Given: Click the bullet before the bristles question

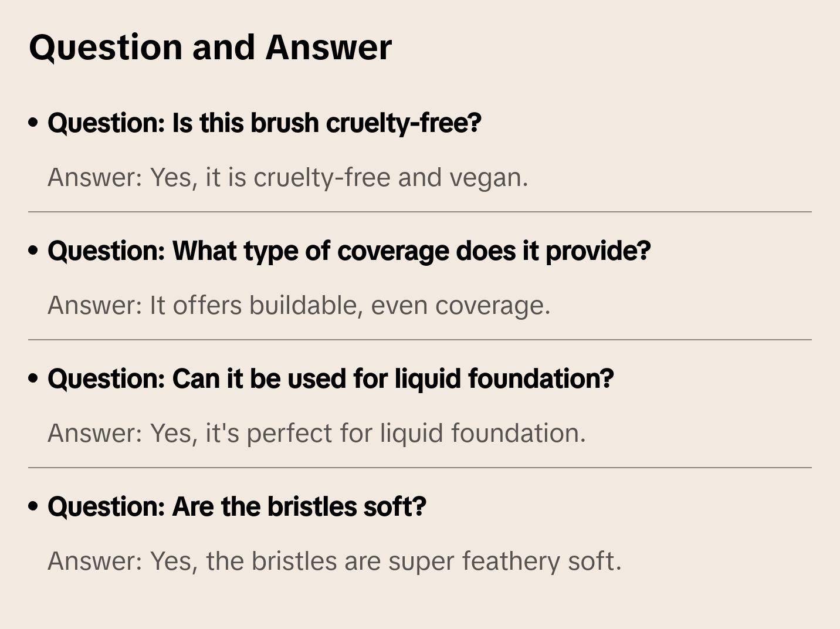Looking at the screenshot, I should (x=33, y=506).
